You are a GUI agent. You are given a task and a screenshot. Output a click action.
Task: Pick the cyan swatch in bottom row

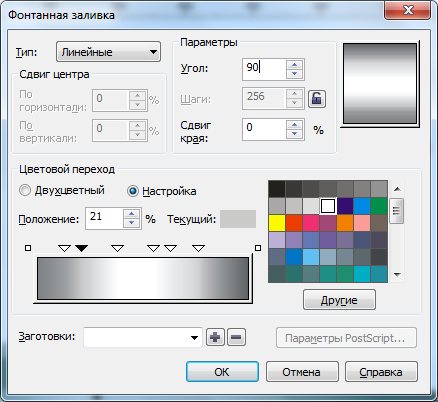(362, 274)
